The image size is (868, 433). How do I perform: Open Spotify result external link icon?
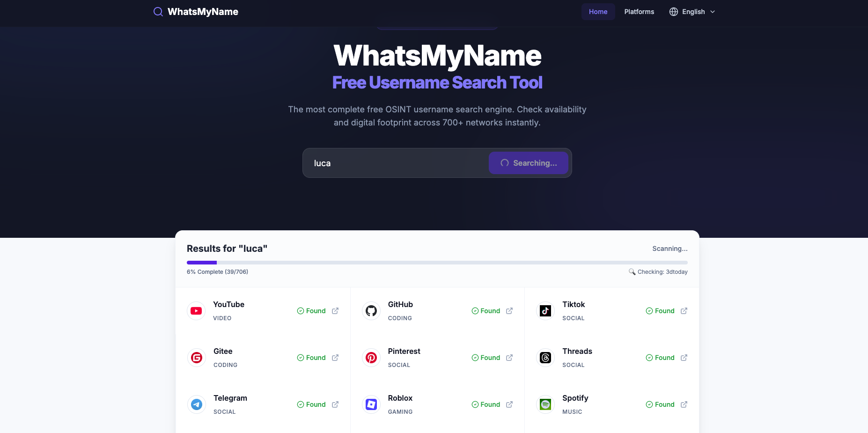pyautogui.click(x=684, y=404)
